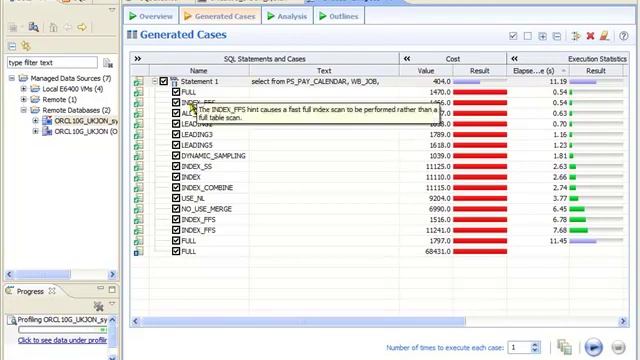Click the execute-in-batch icon beside run button
640x360 pixels.
point(564,347)
